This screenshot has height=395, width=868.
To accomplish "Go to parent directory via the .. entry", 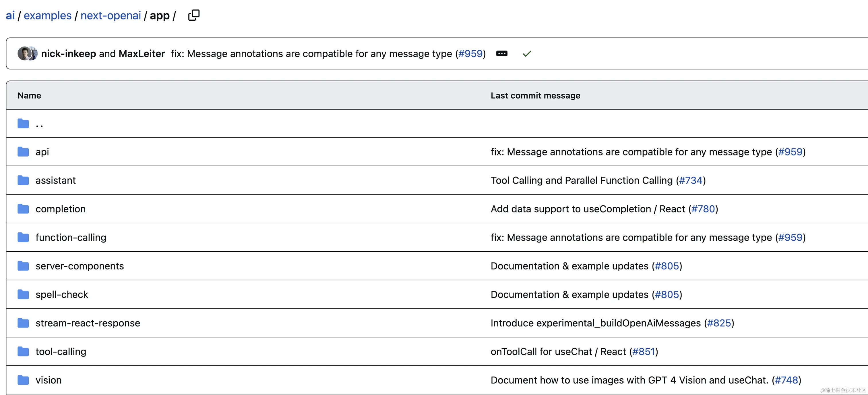I will point(39,124).
